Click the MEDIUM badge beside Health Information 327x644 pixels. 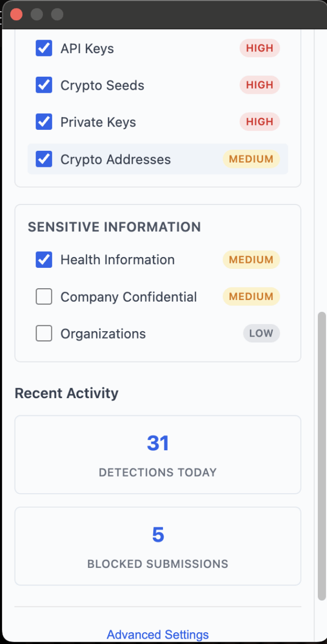coord(251,260)
